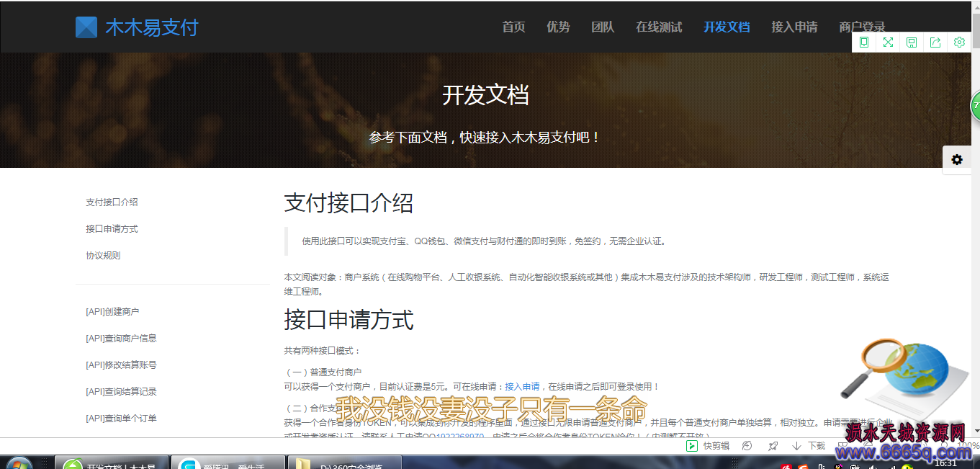Click the green floating accelerator ball
980x469 pixels.
tap(975, 106)
